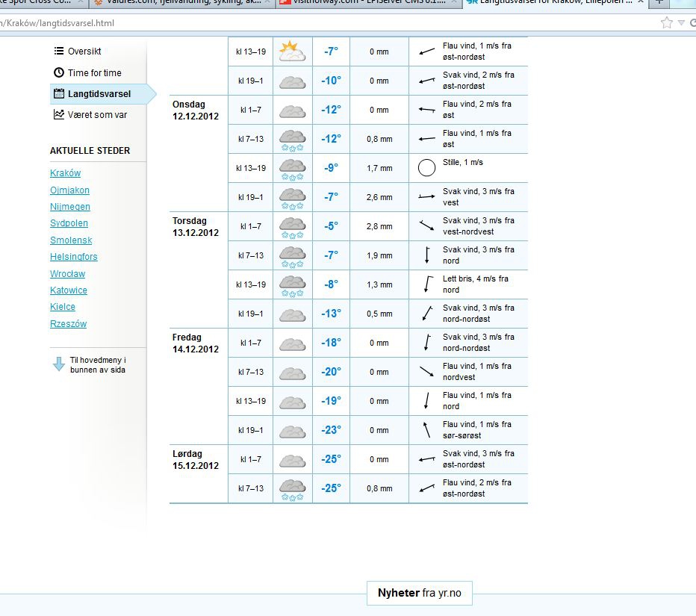
Task: Select the Torsdag 13.12.2012 date heading
Action: click(196, 226)
